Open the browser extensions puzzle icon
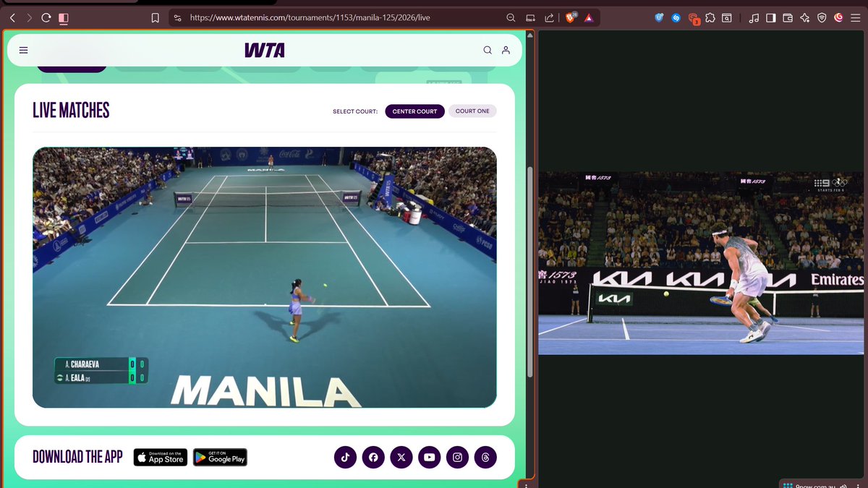Image resolution: width=868 pixels, height=488 pixels. point(711,17)
